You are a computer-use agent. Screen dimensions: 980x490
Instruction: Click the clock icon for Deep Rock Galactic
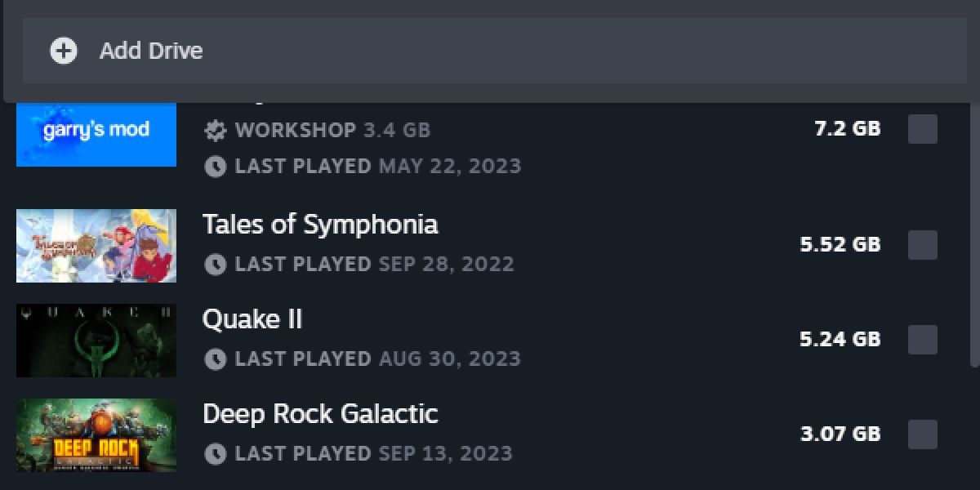(x=216, y=453)
